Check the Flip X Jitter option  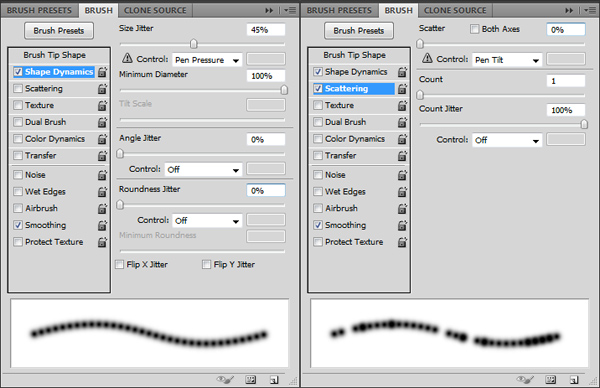[x=120, y=264]
